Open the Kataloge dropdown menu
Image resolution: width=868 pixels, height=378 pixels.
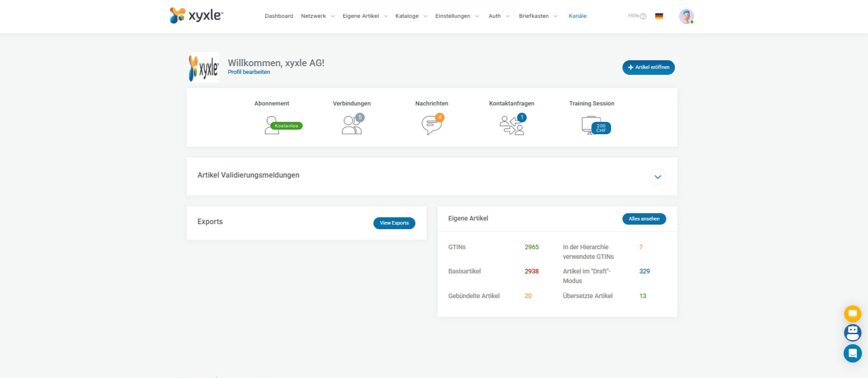point(411,16)
